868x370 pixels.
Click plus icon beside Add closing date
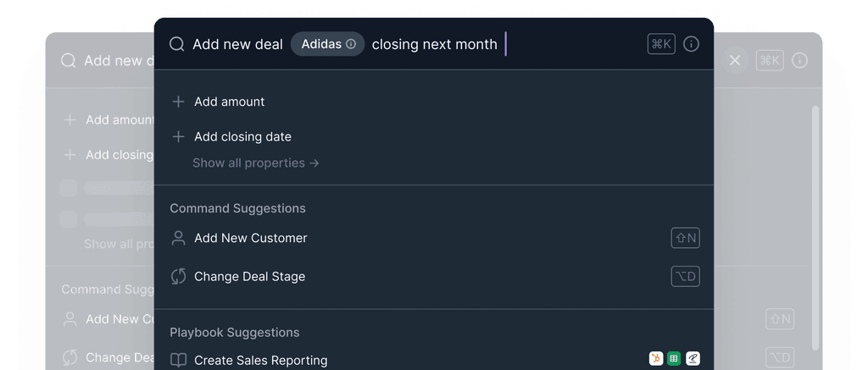click(x=178, y=136)
